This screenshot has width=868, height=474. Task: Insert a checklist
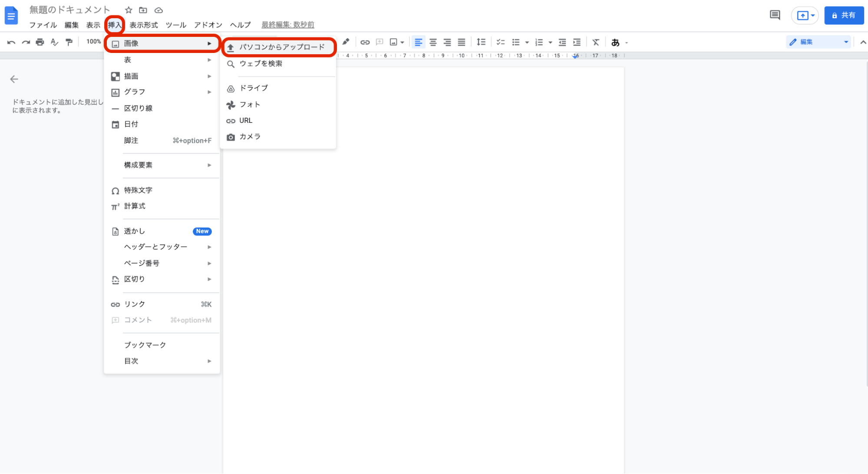click(501, 42)
